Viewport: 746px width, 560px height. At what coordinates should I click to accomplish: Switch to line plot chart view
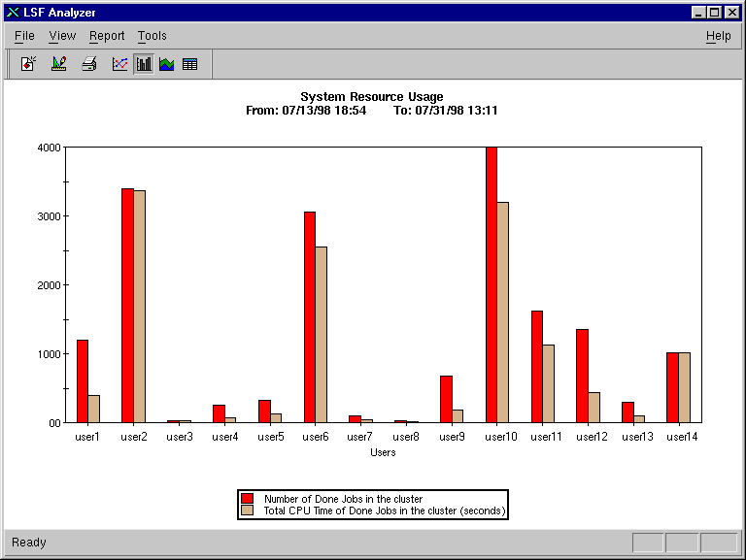coord(119,64)
